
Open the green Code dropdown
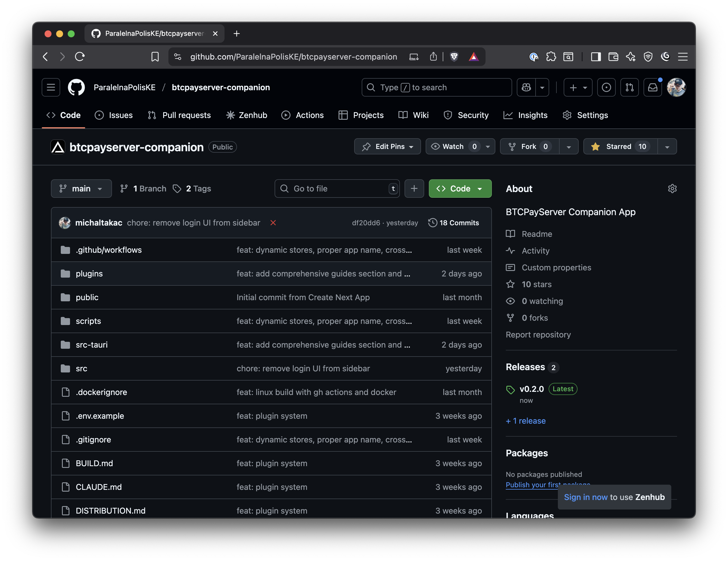[x=460, y=189]
